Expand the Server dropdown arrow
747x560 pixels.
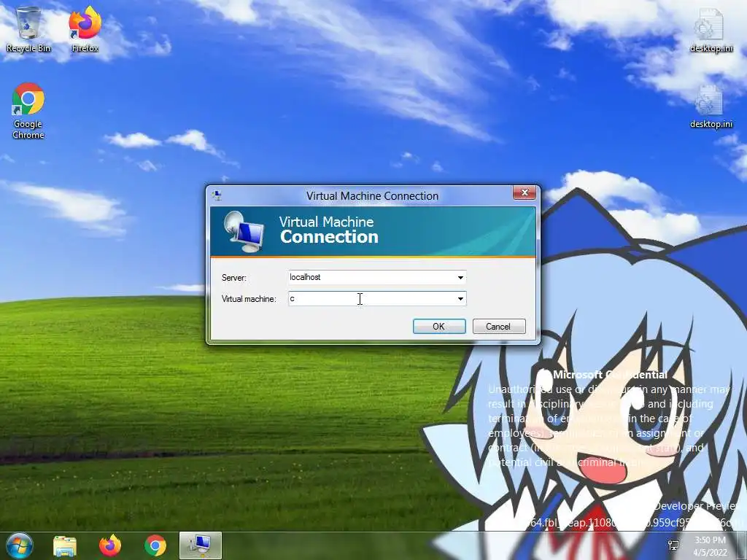pyautogui.click(x=460, y=277)
